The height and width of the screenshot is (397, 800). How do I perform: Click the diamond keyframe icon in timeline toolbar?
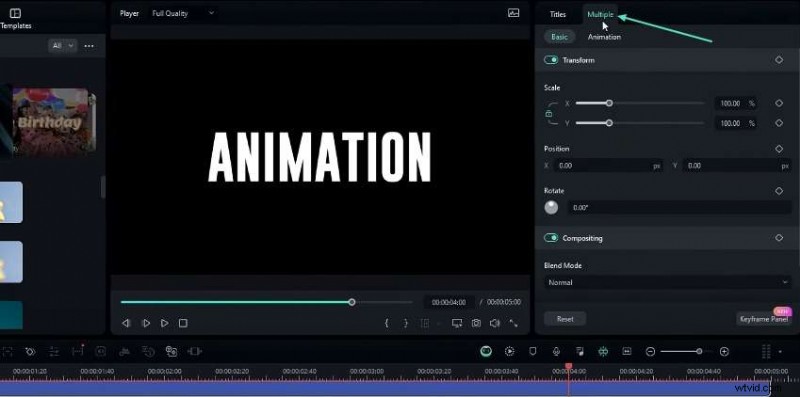click(x=30, y=351)
